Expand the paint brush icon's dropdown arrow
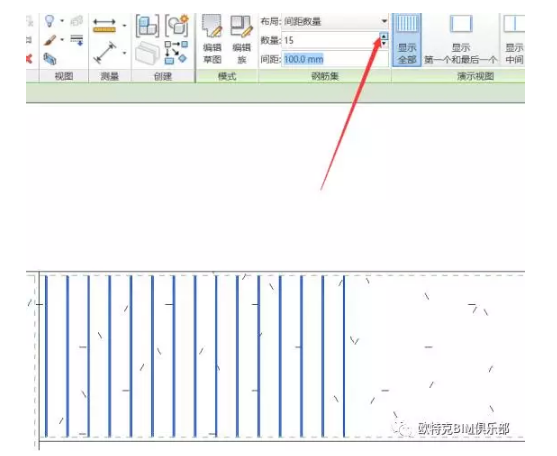Image resolution: width=557 pixels, height=456 pixels. (62, 39)
